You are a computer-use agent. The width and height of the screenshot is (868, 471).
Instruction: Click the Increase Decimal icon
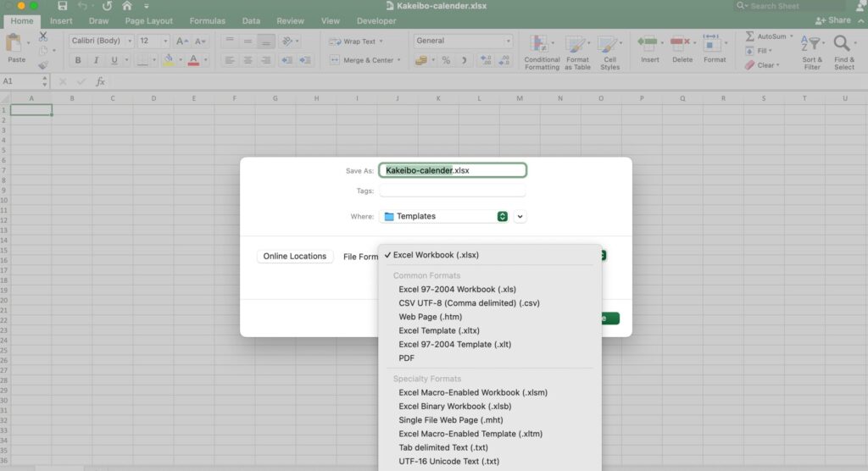[486, 60]
